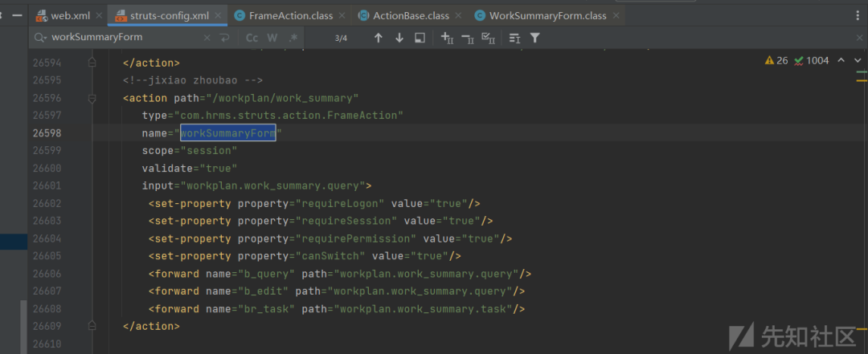Close the struts-config.xml tab
Screen dimensions: 868x354
pyautogui.click(x=218, y=16)
